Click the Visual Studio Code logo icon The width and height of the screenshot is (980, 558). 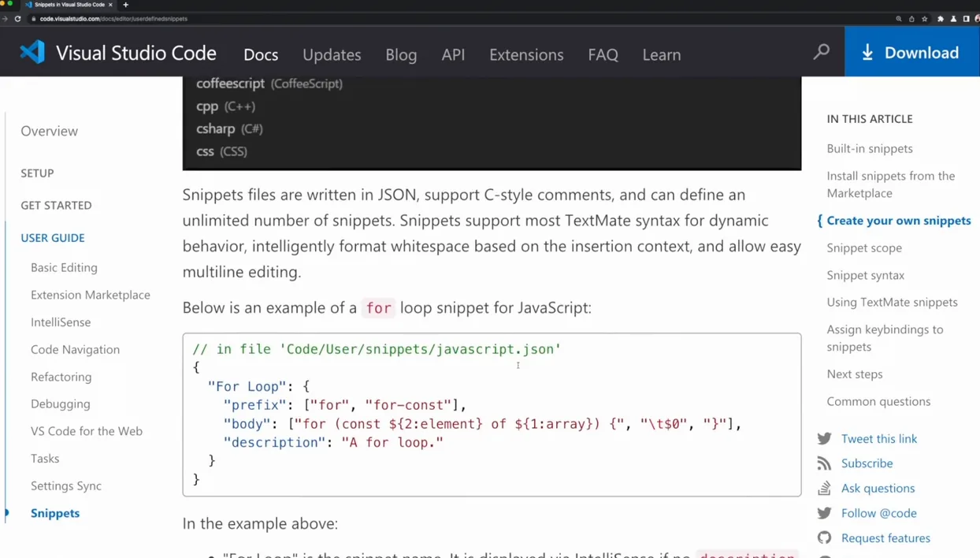point(32,52)
